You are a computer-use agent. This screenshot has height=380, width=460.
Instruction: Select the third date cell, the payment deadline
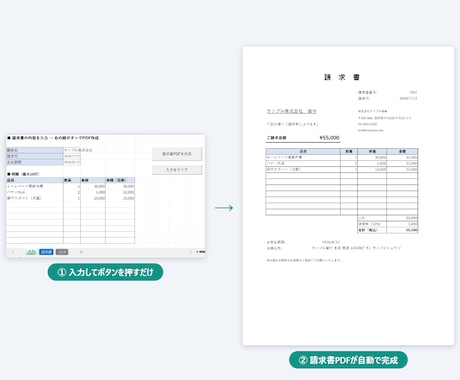72,162
